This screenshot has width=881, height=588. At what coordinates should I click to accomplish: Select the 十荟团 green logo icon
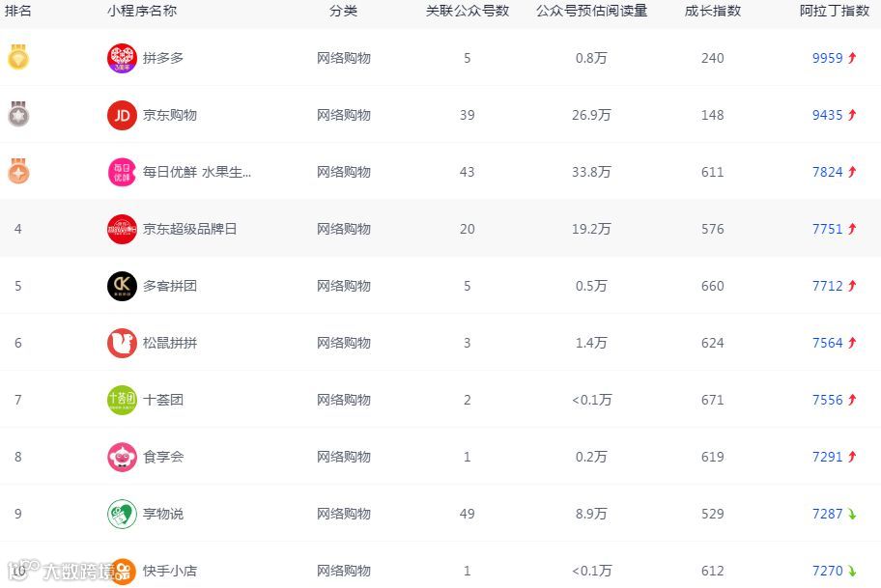122,400
